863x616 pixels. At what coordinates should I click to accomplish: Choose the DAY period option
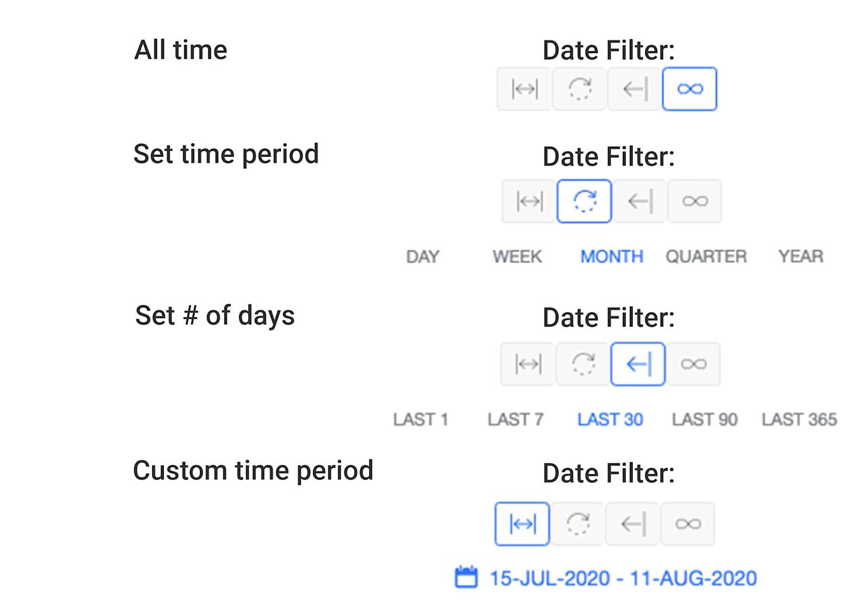point(423,256)
